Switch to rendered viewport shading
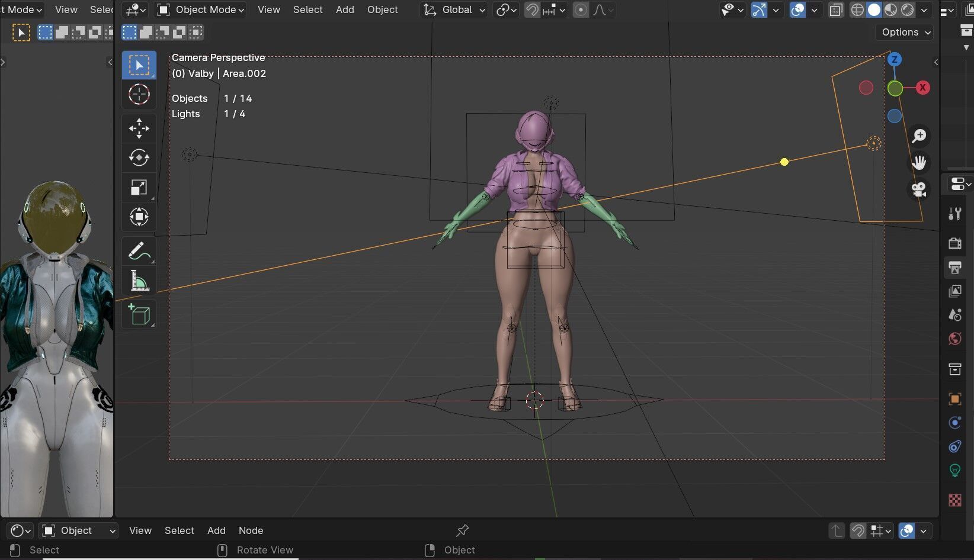Image resolution: width=974 pixels, height=560 pixels. click(x=907, y=10)
